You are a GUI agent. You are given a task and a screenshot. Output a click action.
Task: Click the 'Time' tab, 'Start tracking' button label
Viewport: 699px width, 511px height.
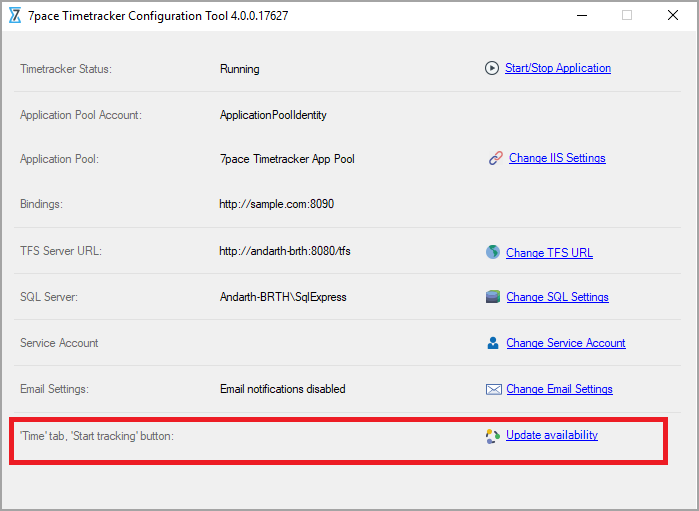tap(97, 436)
